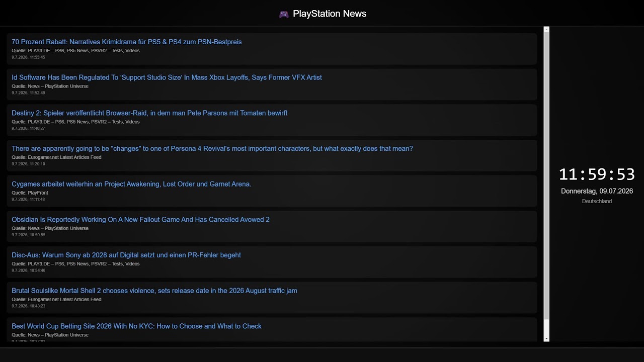
Task: Click timestamp 9.7.2026, 11:55:45
Action: click(28, 57)
